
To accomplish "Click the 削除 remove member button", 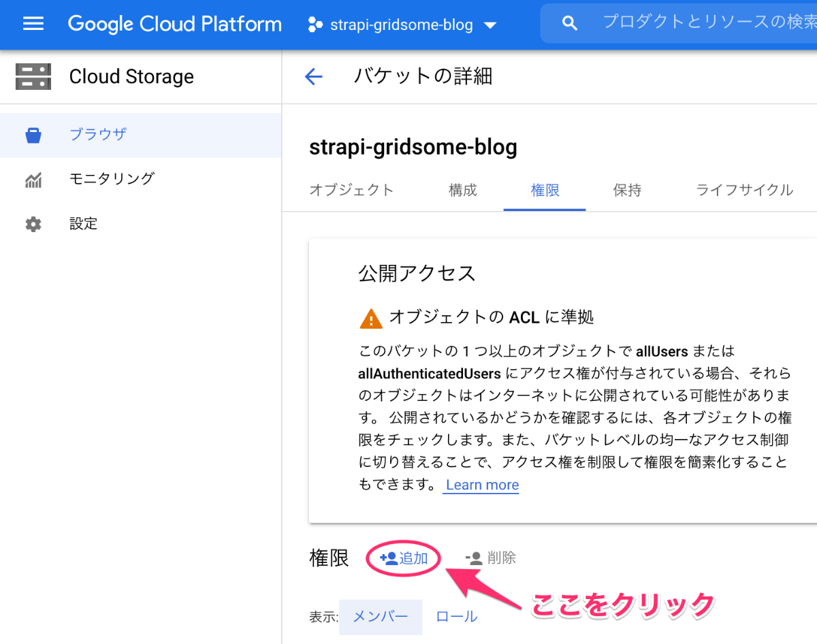I will click(x=490, y=558).
